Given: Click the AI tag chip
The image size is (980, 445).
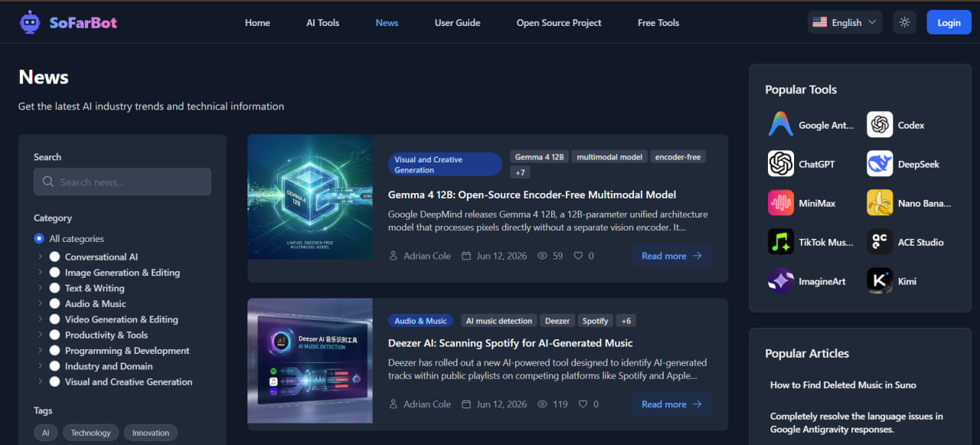Looking at the screenshot, I should tap(45, 433).
